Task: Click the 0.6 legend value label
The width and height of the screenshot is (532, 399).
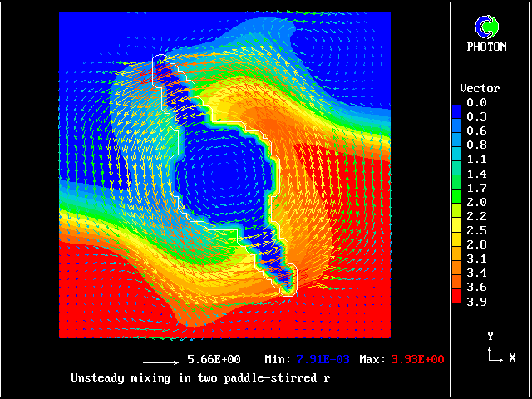Action: pos(476,131)
